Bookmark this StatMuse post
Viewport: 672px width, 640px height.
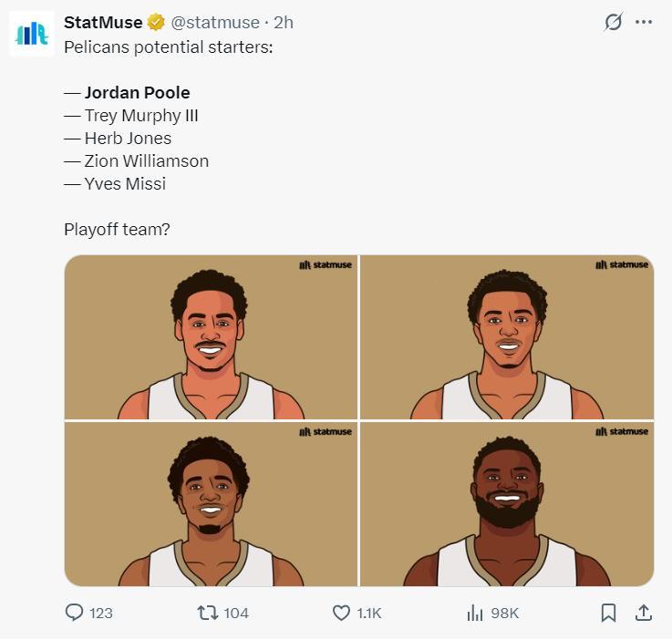tap(608, 613)
